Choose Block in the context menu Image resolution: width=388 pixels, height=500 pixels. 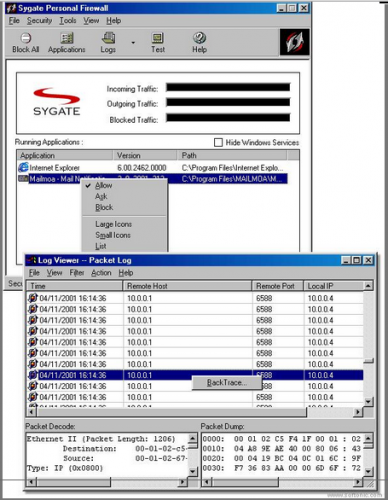pyautogui.click(x=104, y=207)
